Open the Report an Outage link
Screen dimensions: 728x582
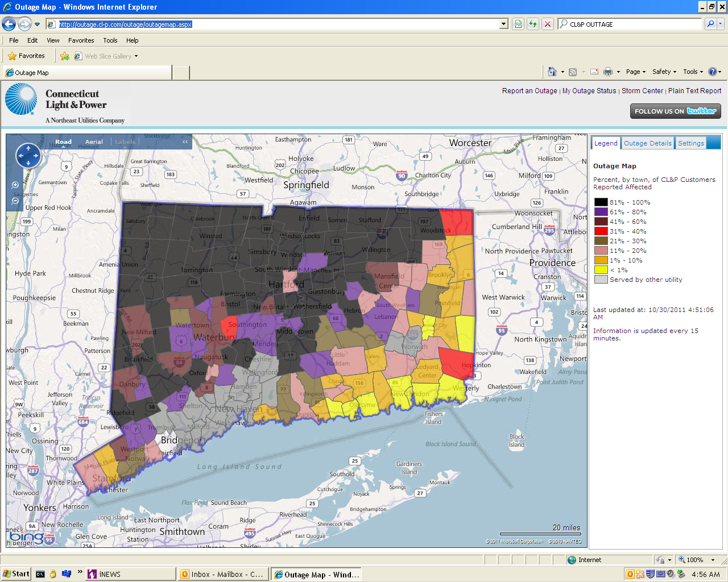coord(530,91)
